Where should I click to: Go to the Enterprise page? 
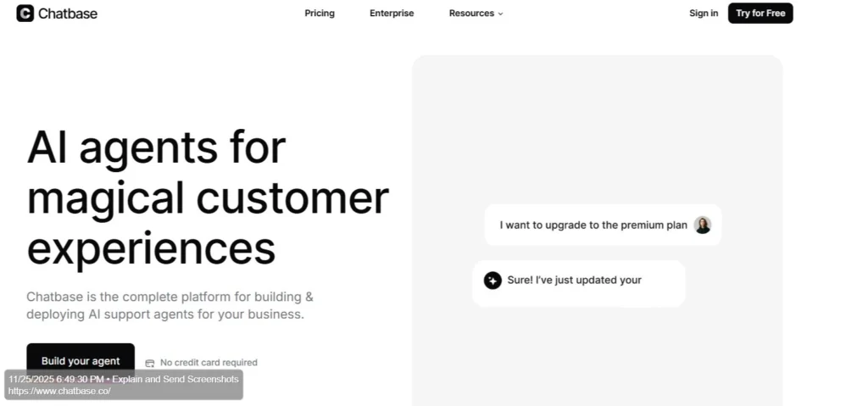click(x=392, y=14)
